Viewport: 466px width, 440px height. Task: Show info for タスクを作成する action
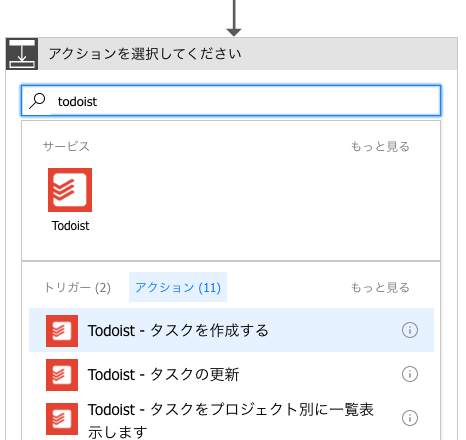point(410,330)
